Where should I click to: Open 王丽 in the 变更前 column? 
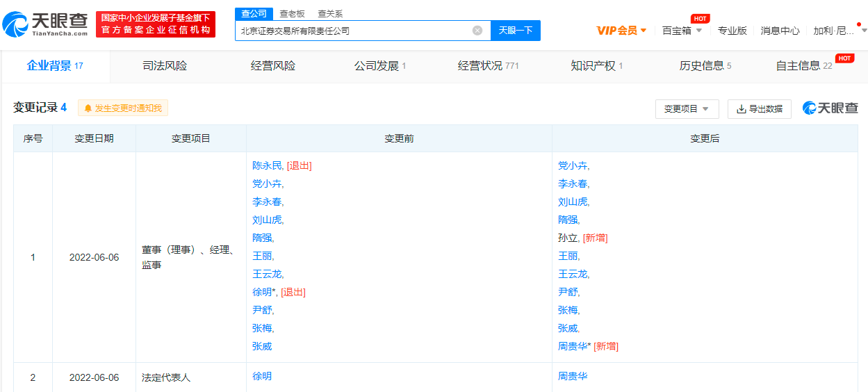coord(262,256)
